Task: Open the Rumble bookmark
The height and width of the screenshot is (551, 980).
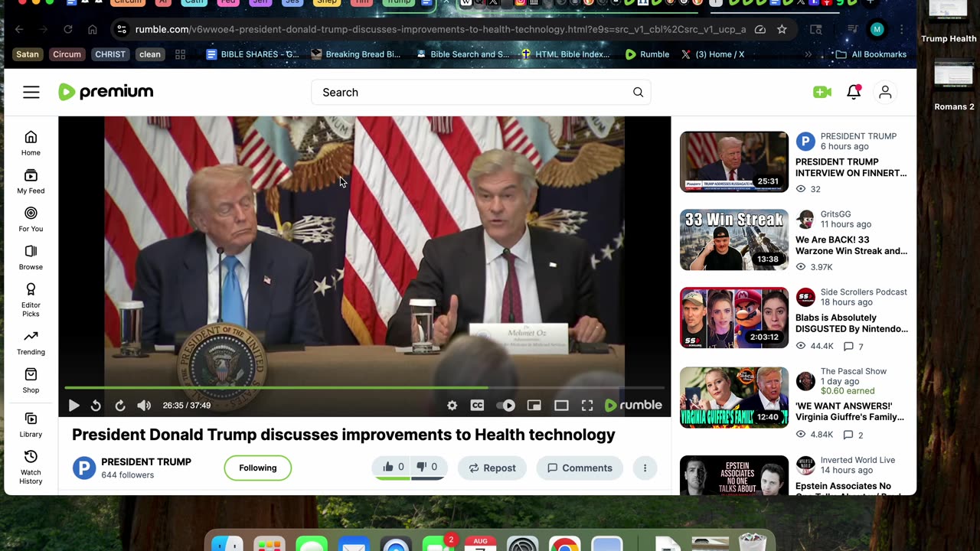Action: [647, 54]
